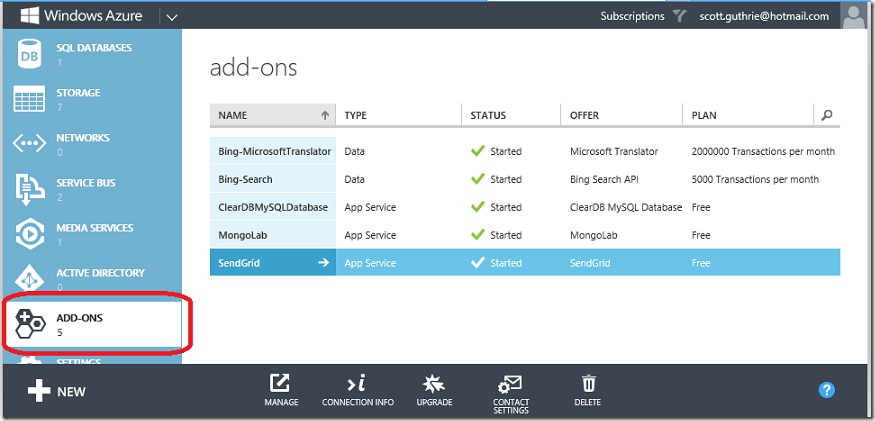Click the 'add-ons' page heading
This screenshot has height=421, width=875.
tap(253, 68)
